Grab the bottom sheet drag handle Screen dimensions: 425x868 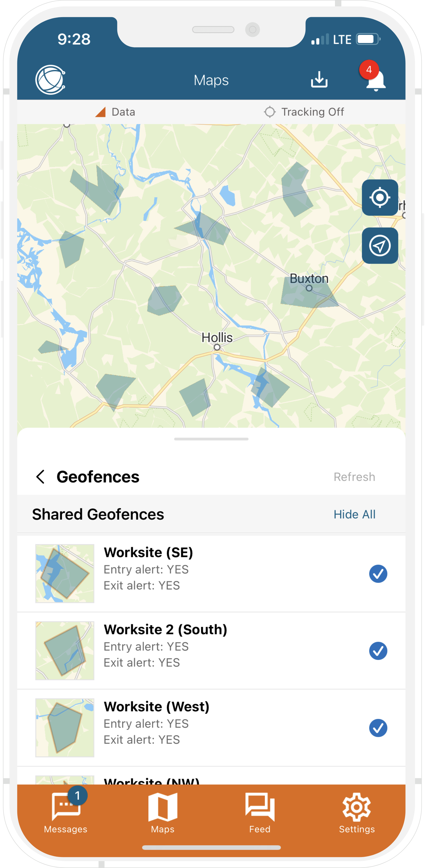211,439
